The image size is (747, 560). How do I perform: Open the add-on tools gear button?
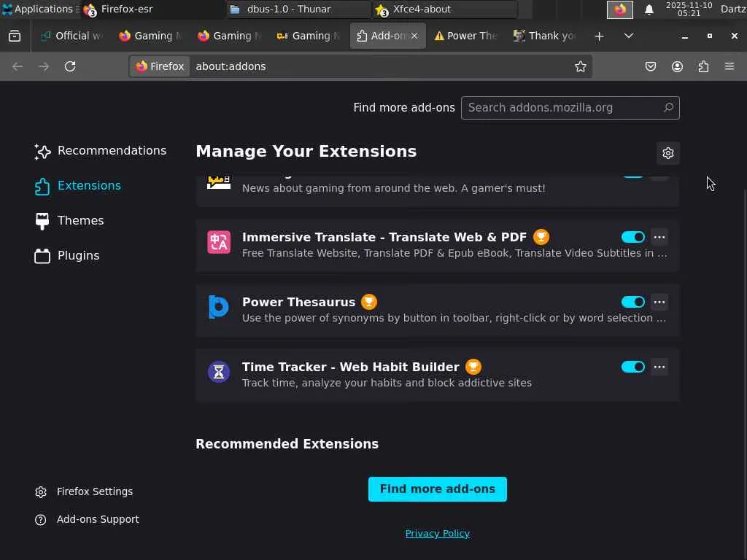pos(668,153)
